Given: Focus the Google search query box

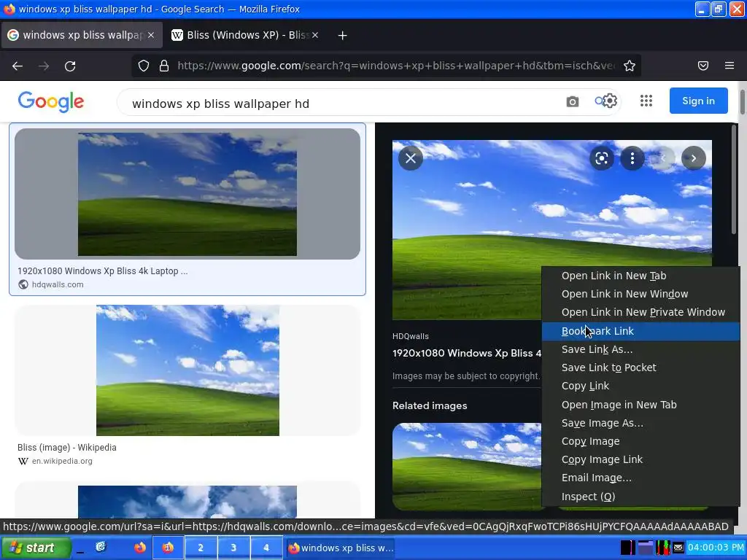Looking at the screenshot, I should (343, 104).
